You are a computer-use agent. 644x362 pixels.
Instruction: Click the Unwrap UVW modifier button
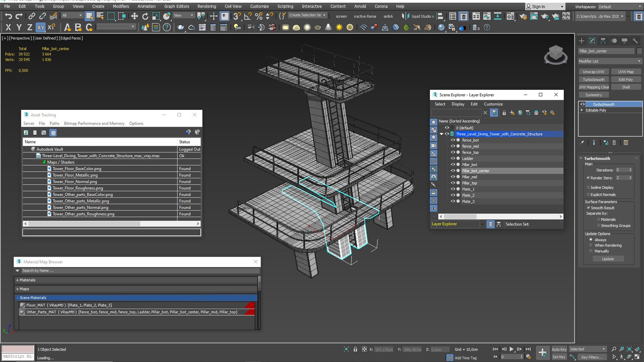tap(593, 72)
